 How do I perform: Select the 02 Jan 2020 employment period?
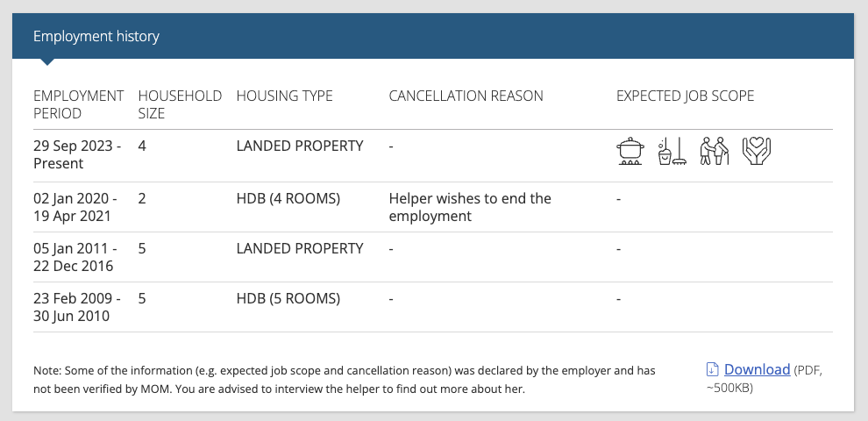point(75,207)
